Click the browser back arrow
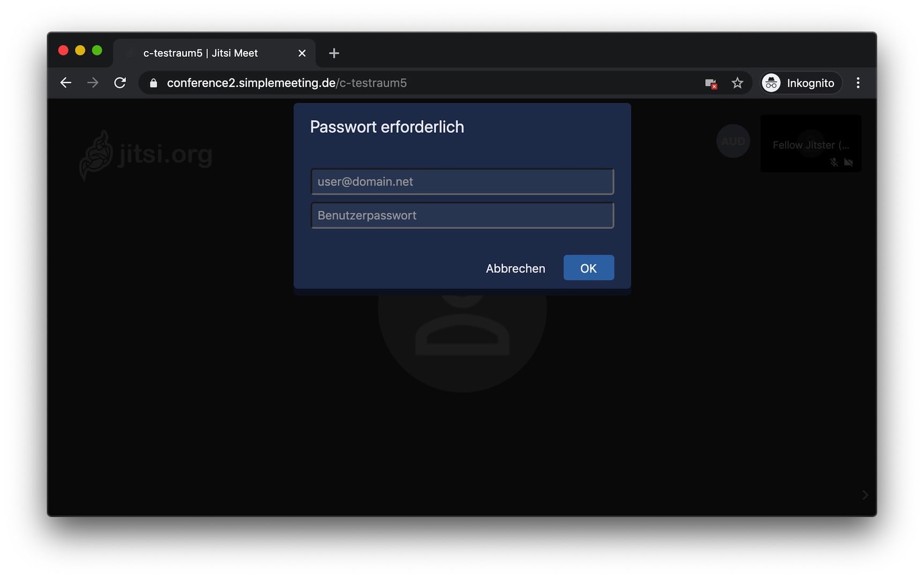 [x=66, y=83]
